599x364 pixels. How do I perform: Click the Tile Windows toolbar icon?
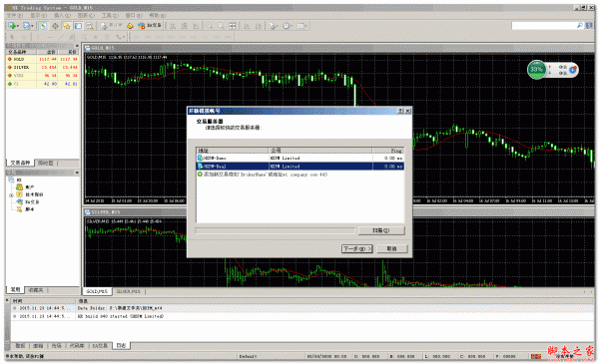(x=233, y=26)
